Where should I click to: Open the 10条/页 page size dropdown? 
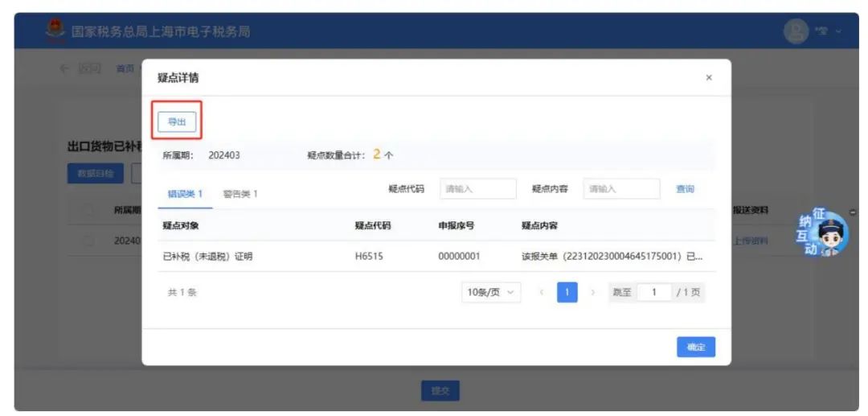click(x=490, y=293)
